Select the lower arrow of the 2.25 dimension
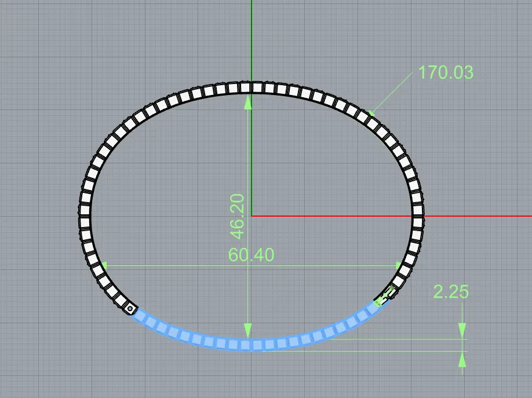This screenshot has width=532, height=398. [462, 359]
